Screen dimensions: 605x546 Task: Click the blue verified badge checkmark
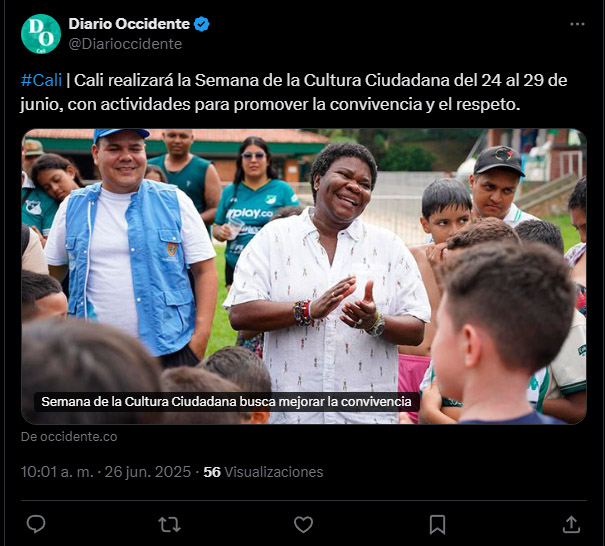coord(201,24)
